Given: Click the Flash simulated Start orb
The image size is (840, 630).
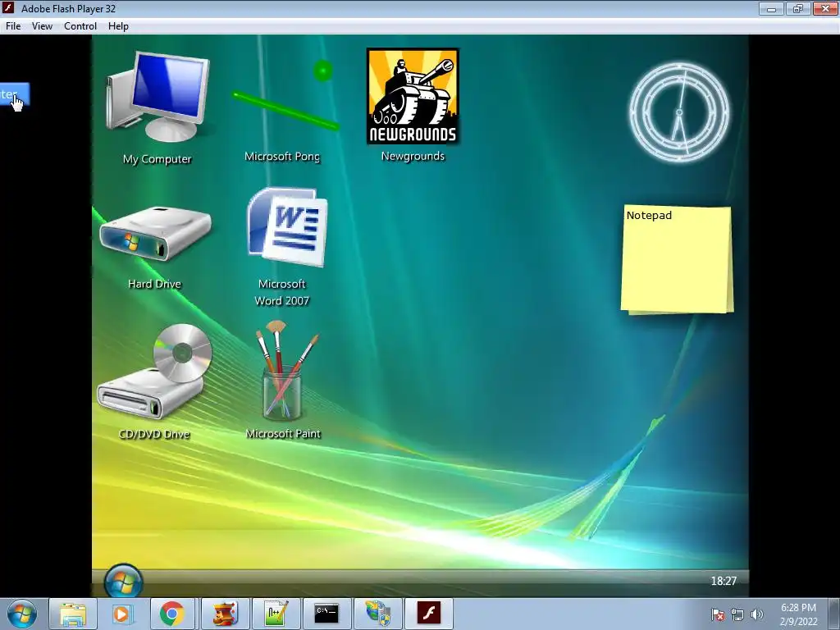Looking at the screenshot, I should point(123,581).
